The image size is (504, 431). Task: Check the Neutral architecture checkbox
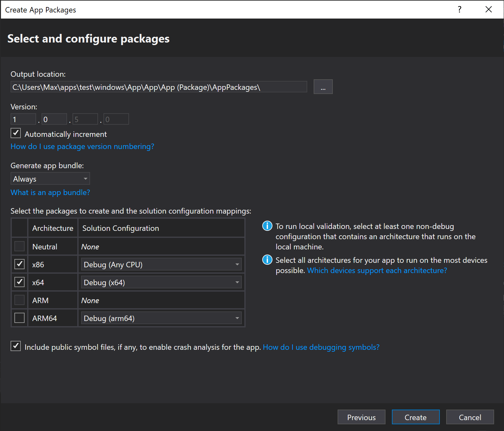pos(19,246)
